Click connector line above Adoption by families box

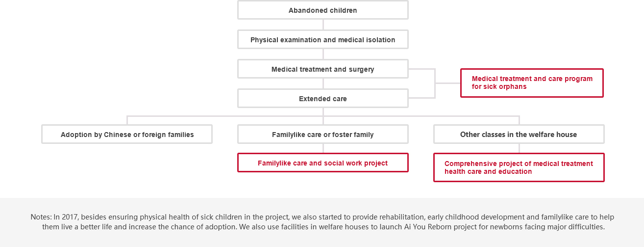click(x=127, y=120)
